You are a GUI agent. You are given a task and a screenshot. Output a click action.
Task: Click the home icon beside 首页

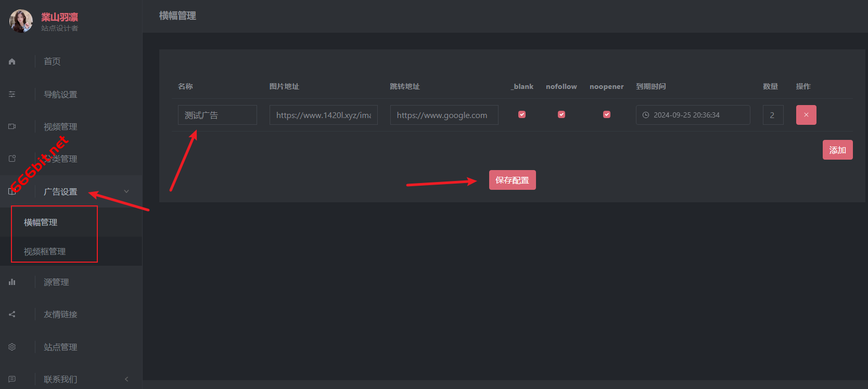tap(12, 61)
